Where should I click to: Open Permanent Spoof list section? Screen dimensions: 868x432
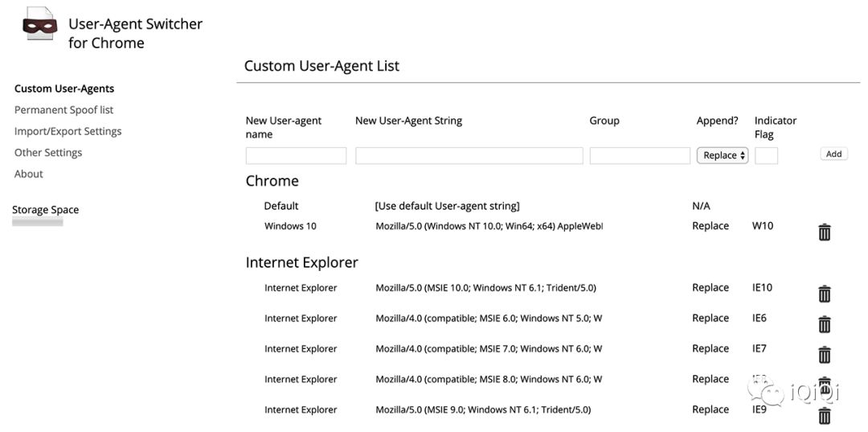click(x=63, y=109)
